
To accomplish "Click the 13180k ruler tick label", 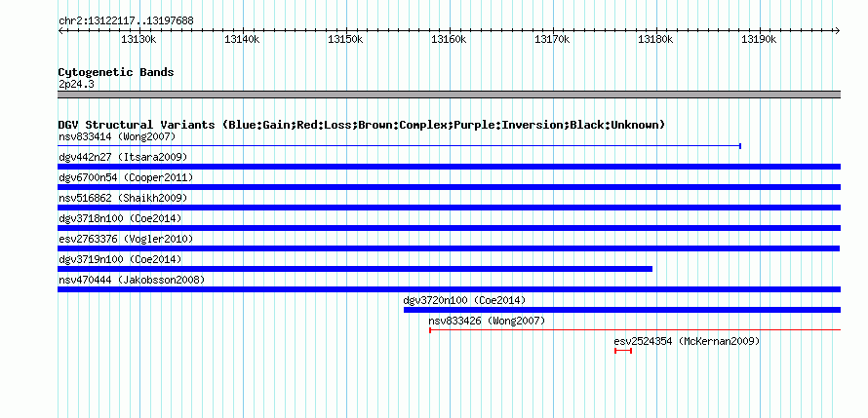I will click(x=656, y=39).
